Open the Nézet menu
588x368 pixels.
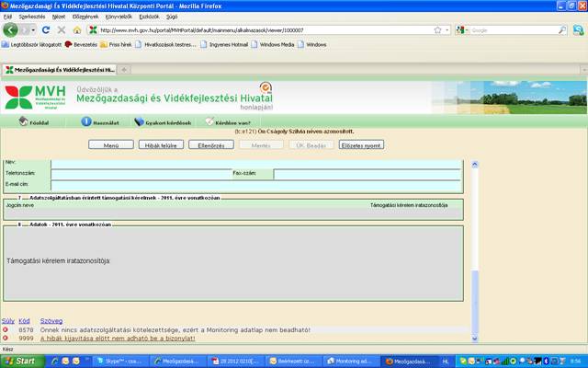click(59, 17)
